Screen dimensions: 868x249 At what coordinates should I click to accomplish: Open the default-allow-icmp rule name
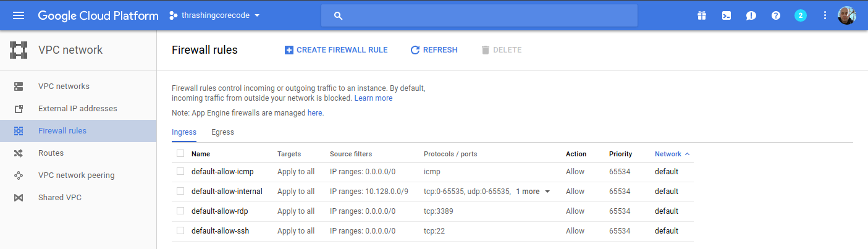tap(222, 172)
